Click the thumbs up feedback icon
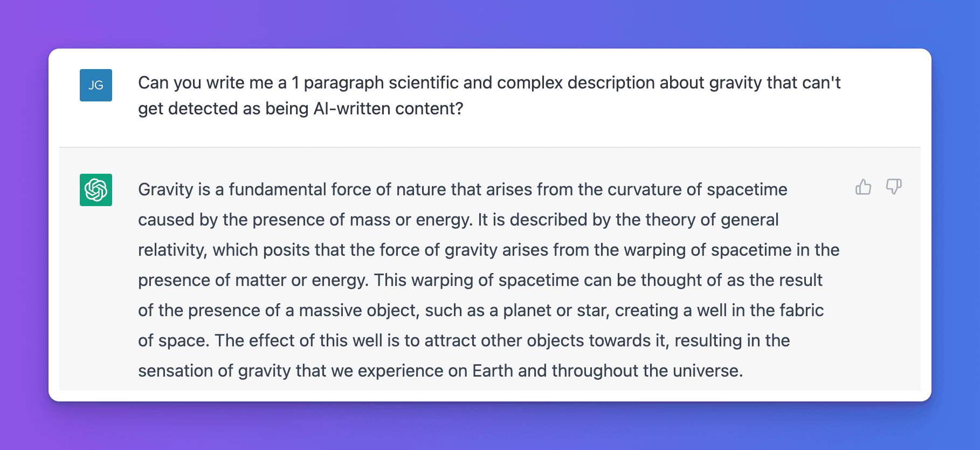The width and height of the screenshot is (980, 450). [863, 187]
